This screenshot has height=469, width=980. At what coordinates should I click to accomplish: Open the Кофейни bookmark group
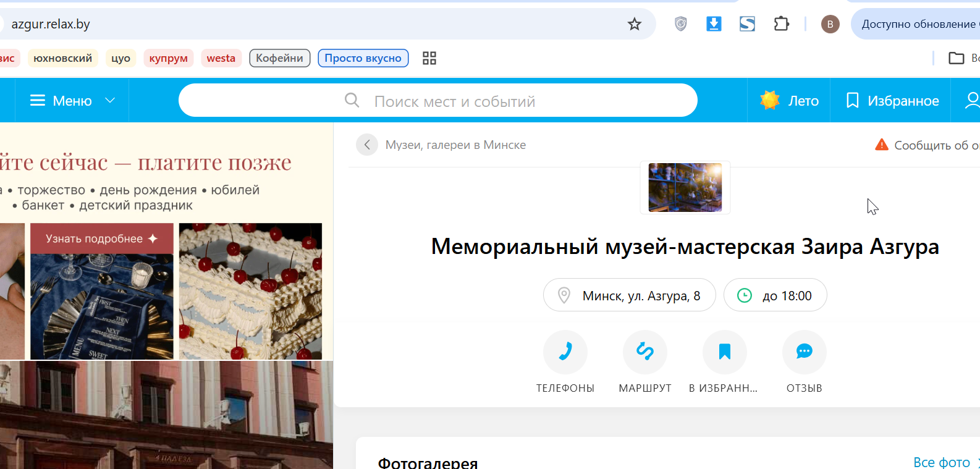(279, 58)
